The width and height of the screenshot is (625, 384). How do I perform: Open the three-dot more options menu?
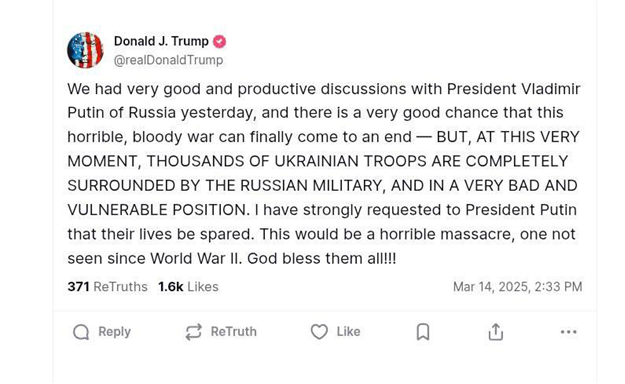[x=568, y=332]
